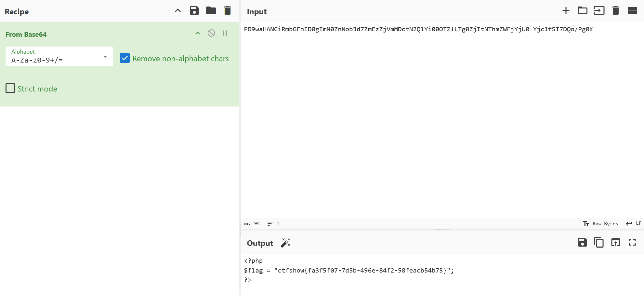
Task: Replace input with output
Action: tap(616, 242)
